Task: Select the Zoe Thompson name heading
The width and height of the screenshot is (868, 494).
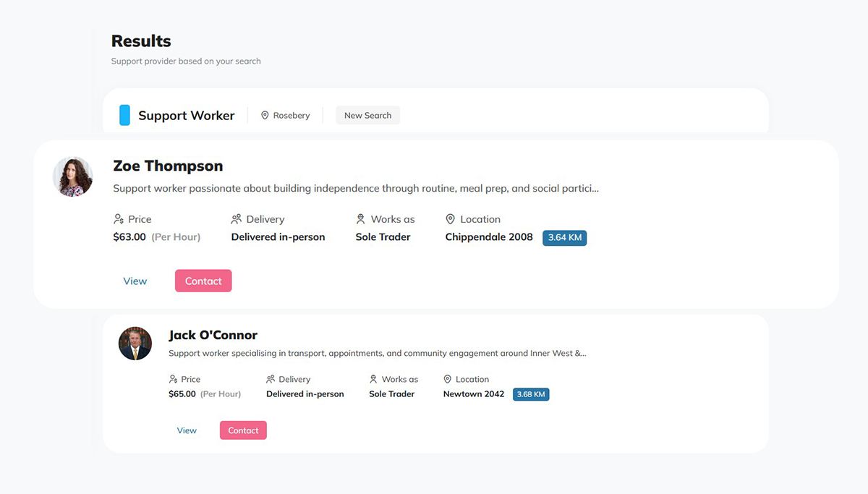Action: (168, 166)
